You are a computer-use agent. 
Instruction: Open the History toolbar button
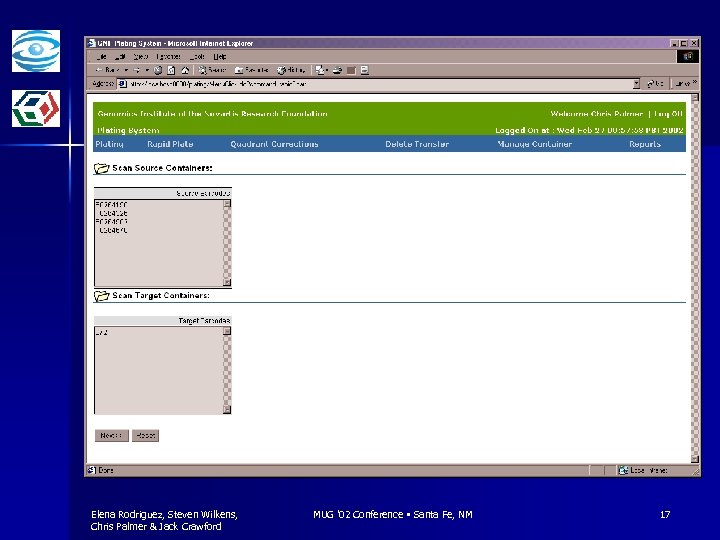291,70
